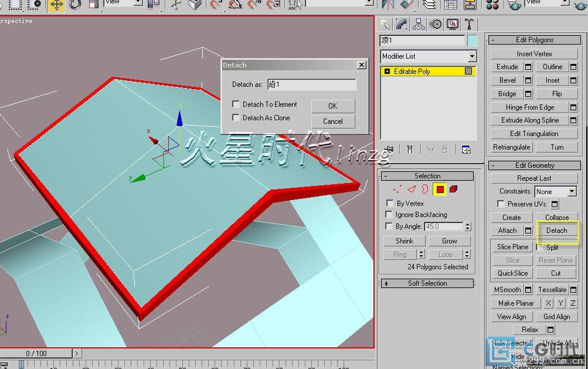Expand the Soft Selection rollout
Viewport: 588px width, 369px height.
pos(386,283)
